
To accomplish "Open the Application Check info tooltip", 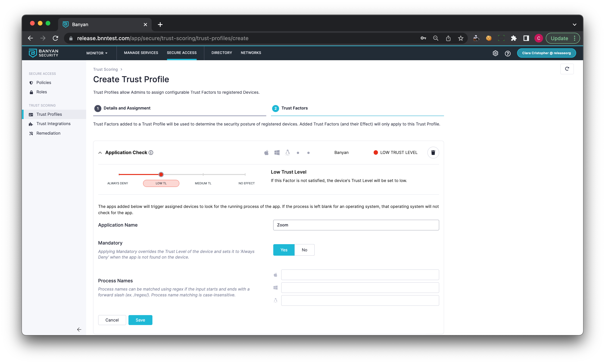I will click(151, 153).
